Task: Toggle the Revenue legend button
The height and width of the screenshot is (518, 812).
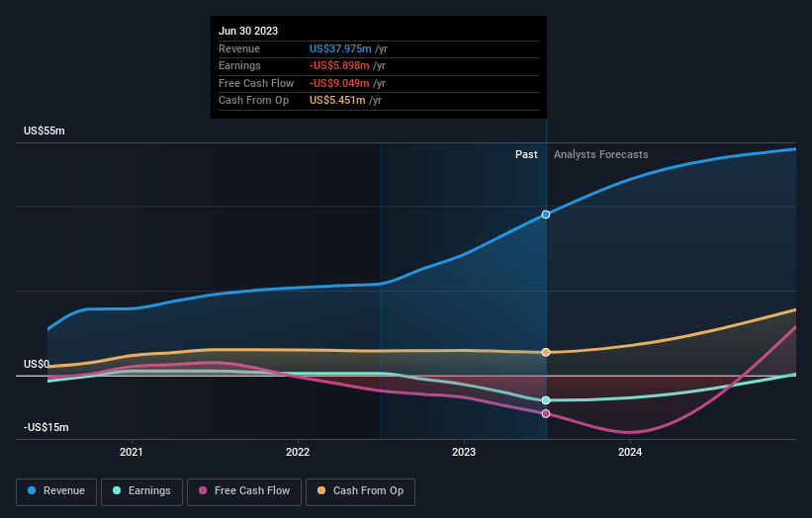Action: (x=56, y=491)
